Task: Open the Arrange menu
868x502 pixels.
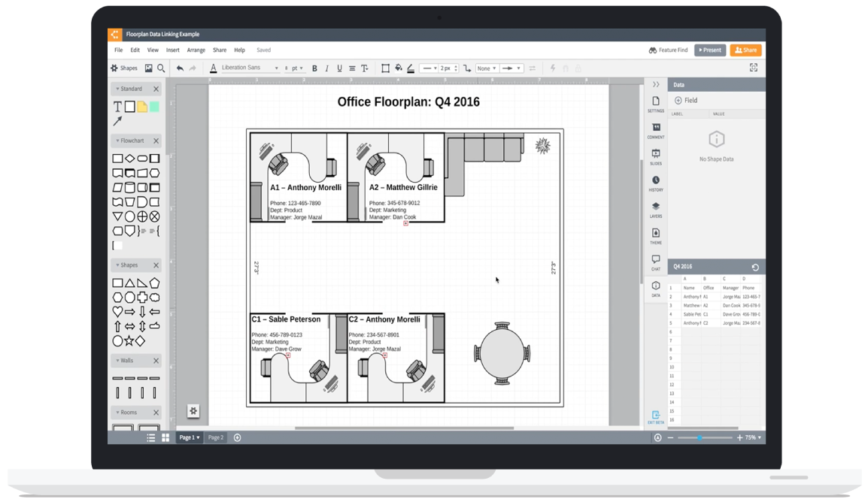Action: [196, 50]
